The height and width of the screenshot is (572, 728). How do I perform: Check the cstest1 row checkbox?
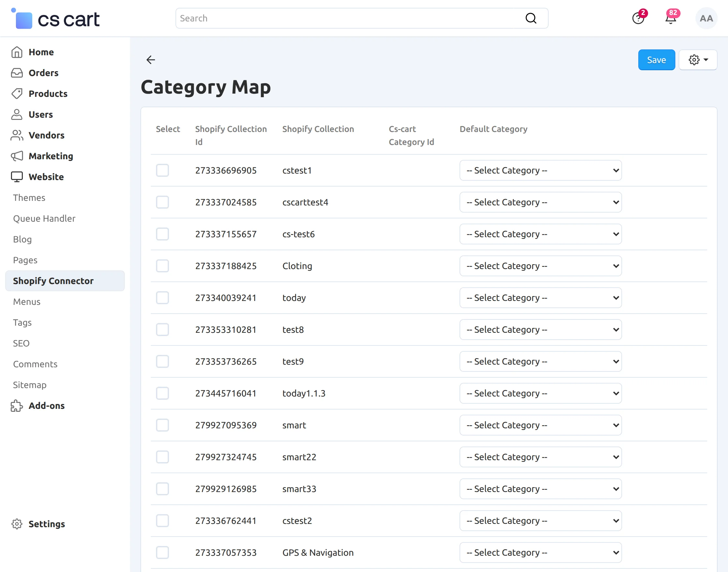162,170
